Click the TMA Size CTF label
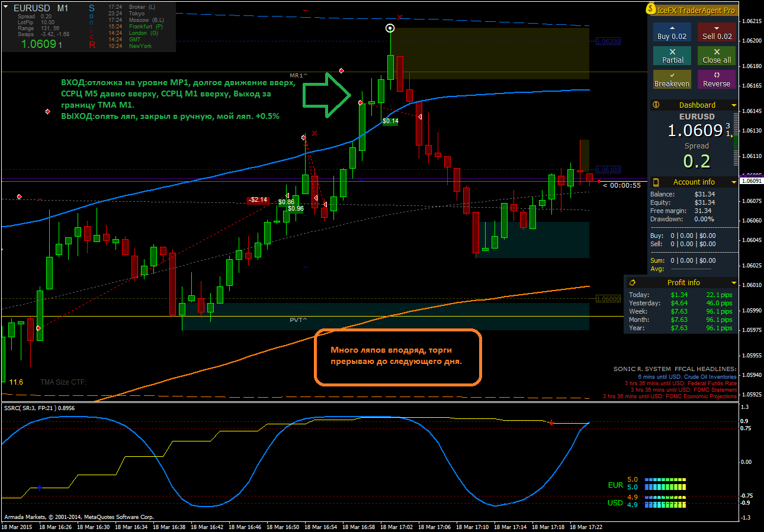Image resolution: width=764 pixels, height=532 pixels. point(63,382)
